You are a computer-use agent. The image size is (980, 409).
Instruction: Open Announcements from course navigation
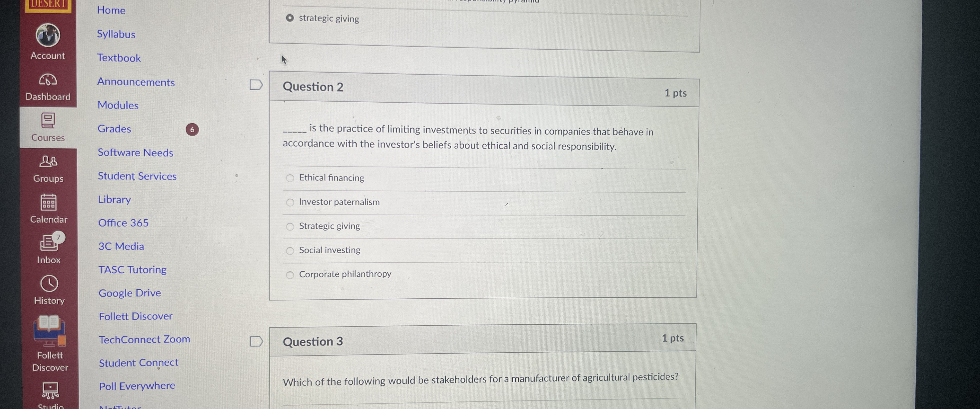click(136, 82)
